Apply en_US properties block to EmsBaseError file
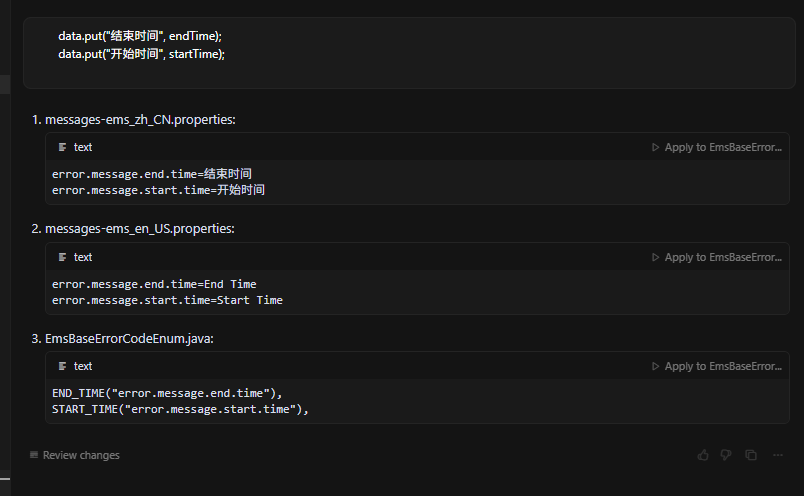 [x=716, y=257]
